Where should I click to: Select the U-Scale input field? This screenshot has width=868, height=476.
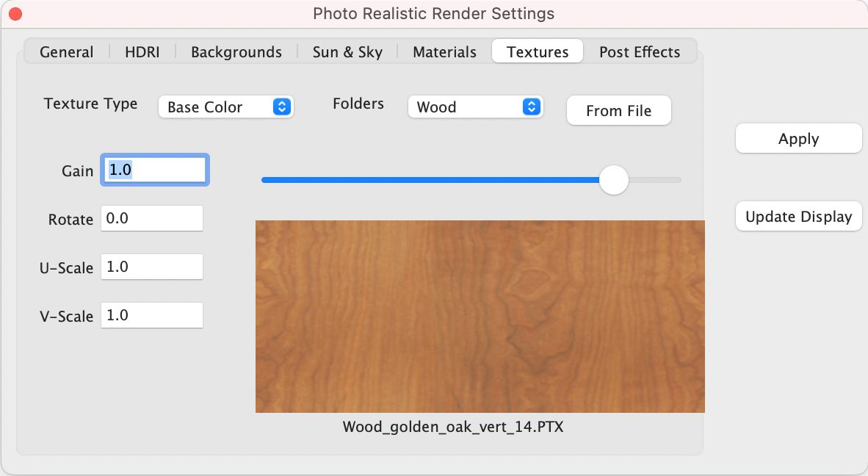(x=152, y=267)
